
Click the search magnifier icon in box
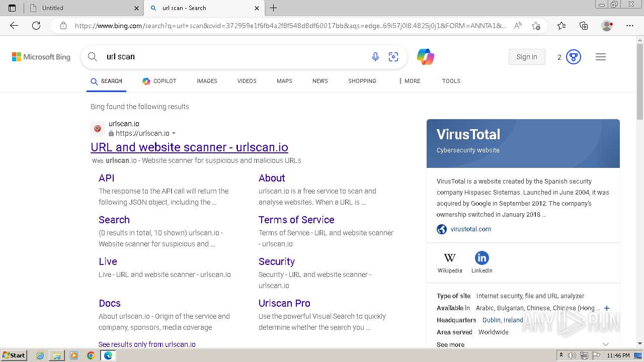[93, 57]
